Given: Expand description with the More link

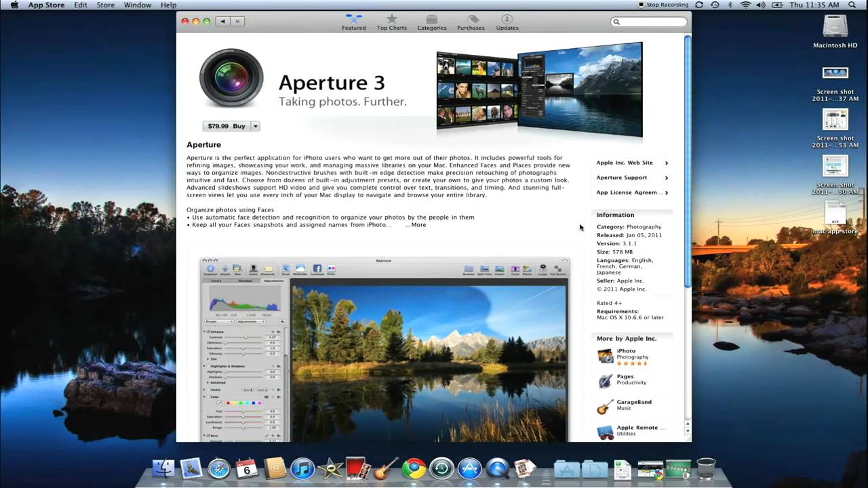Looking at the screenshot, I should click(x=416, y=225).
